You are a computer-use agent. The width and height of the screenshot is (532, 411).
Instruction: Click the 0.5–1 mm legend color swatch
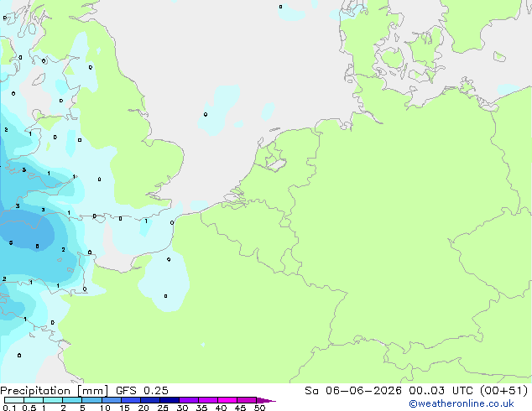coord(34,400)
